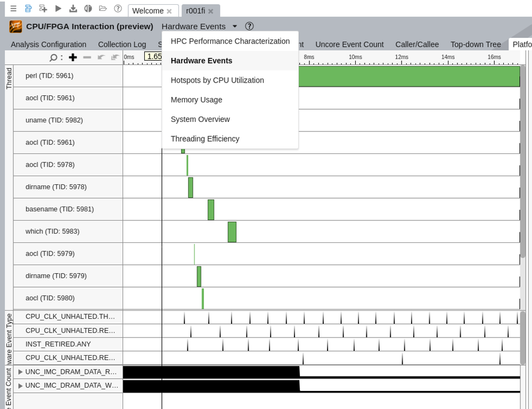Select Threading Efficiency viewpoint
Viewport: 532px width, 409px height.
click(205, 138)
